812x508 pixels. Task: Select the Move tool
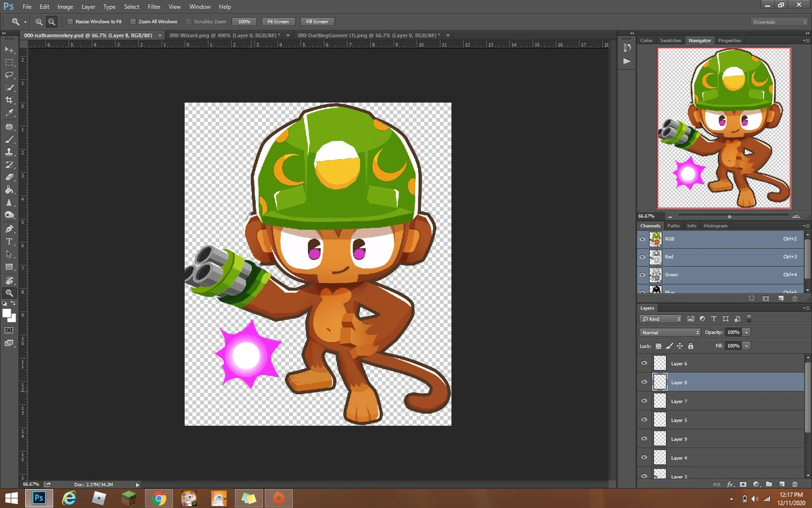(x=9, y=49)
